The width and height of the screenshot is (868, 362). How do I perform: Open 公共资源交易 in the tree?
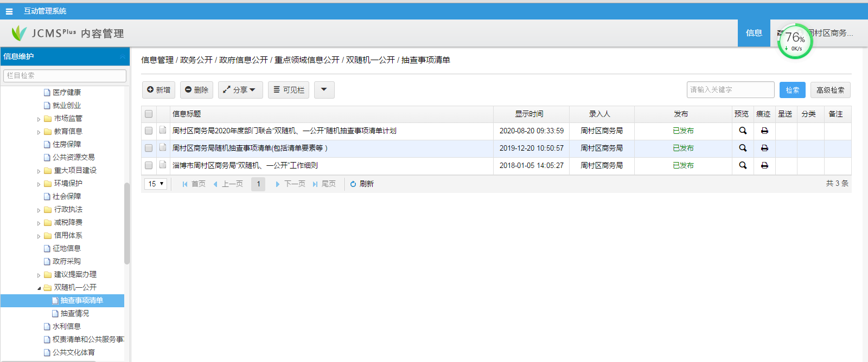tap(69, 158)
